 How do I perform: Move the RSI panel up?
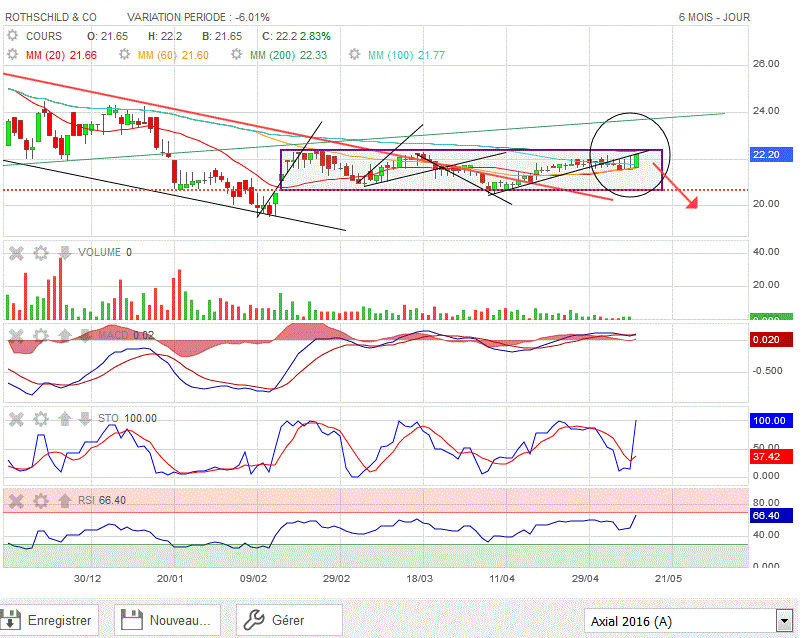pos(65,500)
